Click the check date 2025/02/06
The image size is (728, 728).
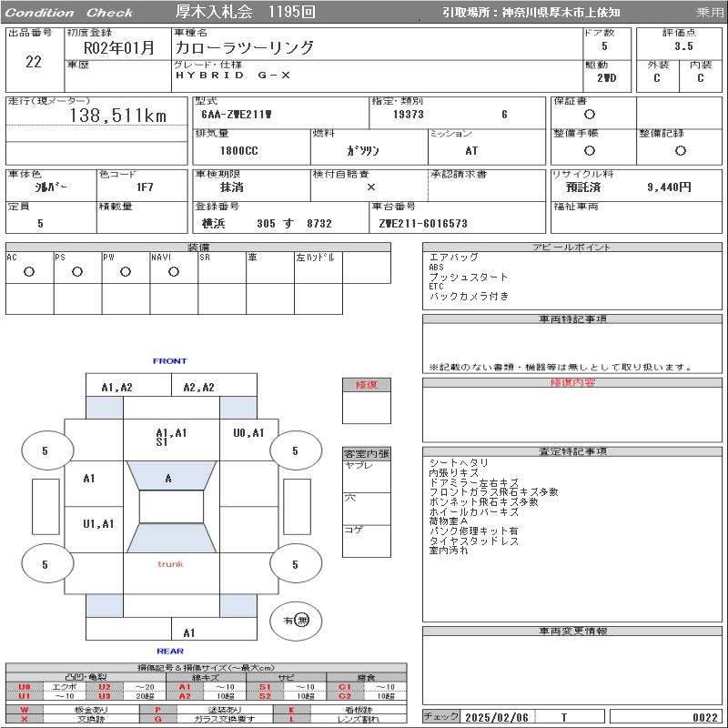pos(497,717)
